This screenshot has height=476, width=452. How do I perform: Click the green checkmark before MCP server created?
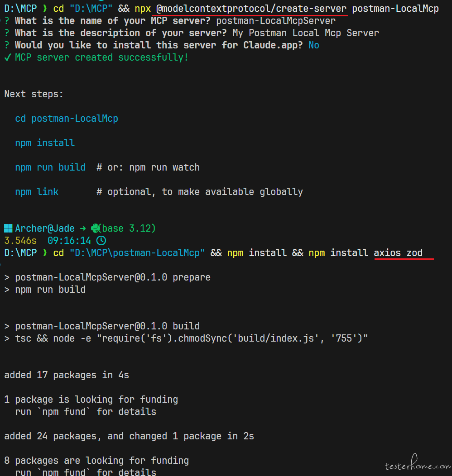[8, 57]
